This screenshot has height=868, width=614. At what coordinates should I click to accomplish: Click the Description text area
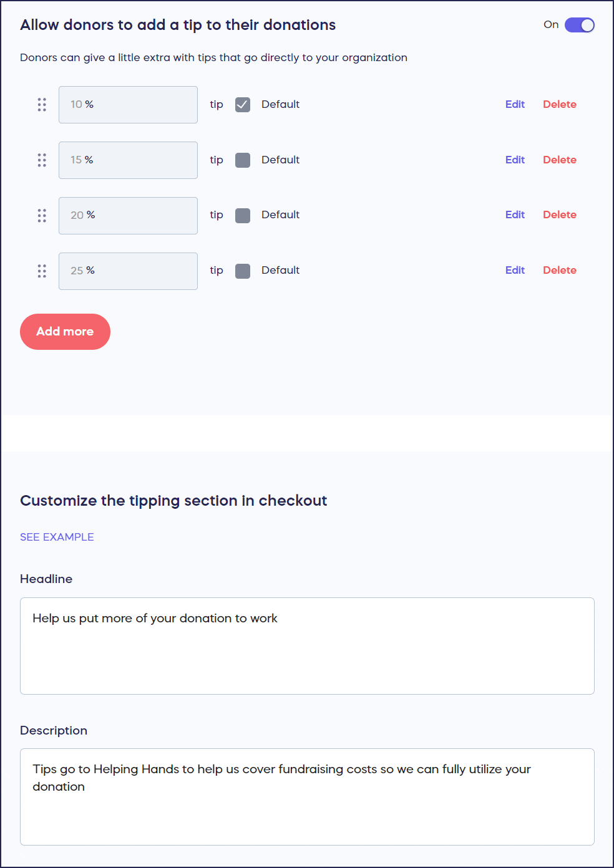307,796
